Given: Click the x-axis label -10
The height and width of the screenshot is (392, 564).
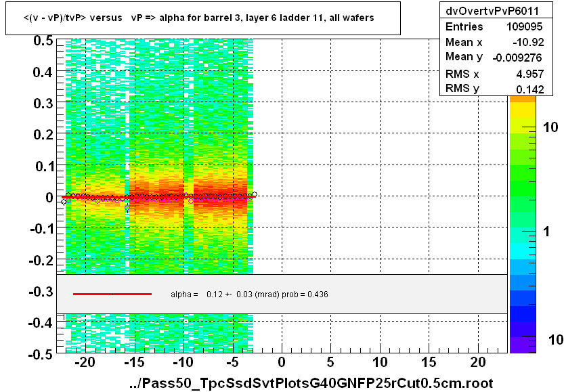Looking at the screenshot, I should click(183, 362).
